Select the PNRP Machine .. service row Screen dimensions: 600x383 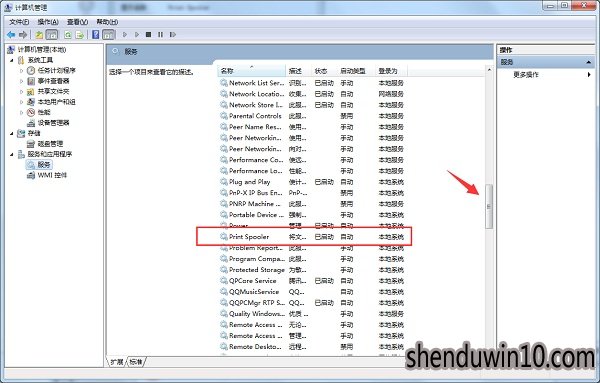[x=312, y=204]
